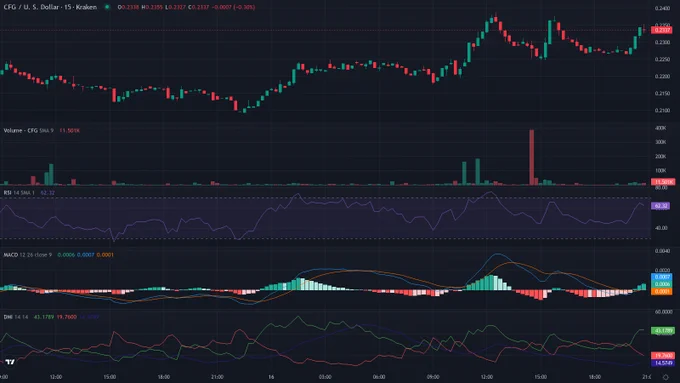
Task: Click the close value C0.2337 in the header
Action: pos(199,7)
